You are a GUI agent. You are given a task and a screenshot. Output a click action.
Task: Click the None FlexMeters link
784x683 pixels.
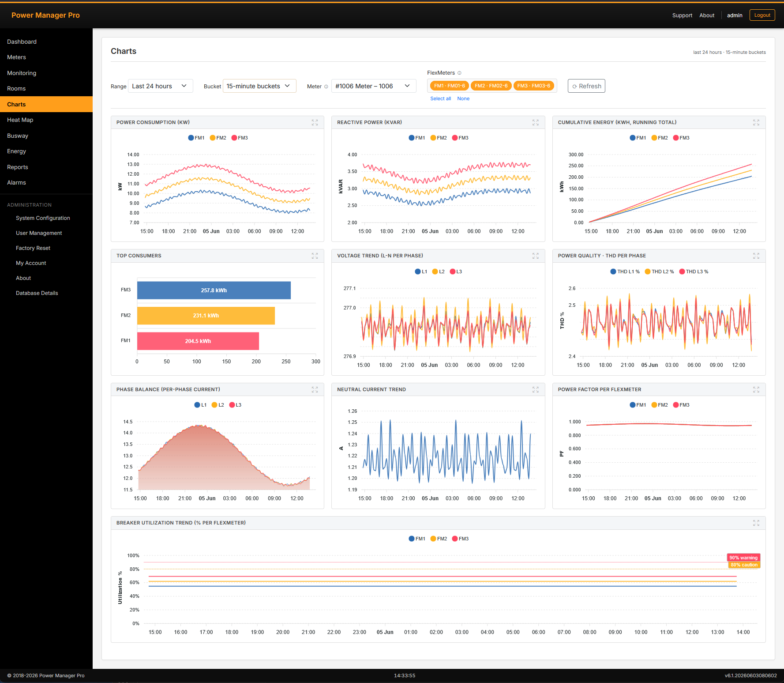463,98
